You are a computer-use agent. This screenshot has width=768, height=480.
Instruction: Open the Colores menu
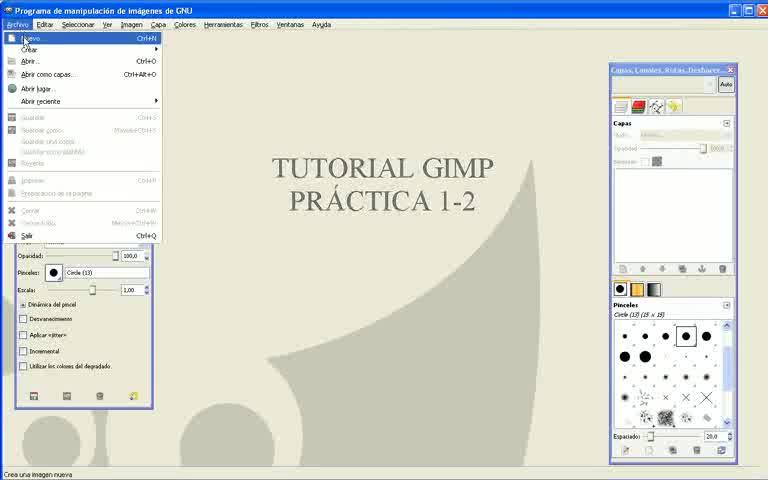click(x=185, y=24)
